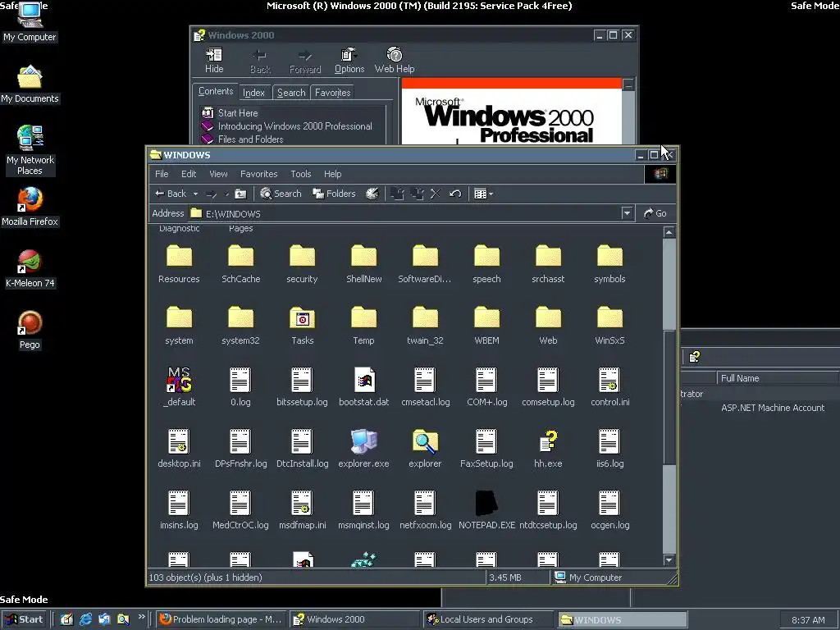Select the explorer search folder icon
Screen dimensions: 840x630
425,441
